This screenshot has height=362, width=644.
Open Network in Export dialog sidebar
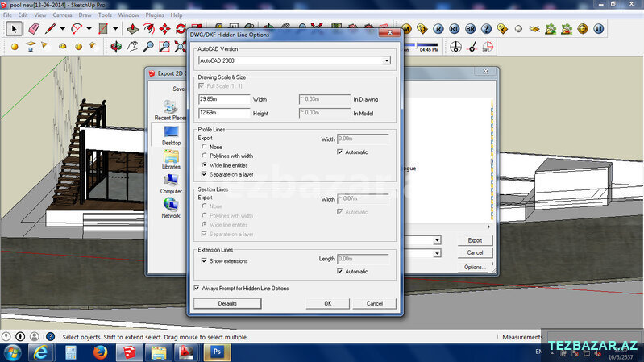click(x=171, y=208)
